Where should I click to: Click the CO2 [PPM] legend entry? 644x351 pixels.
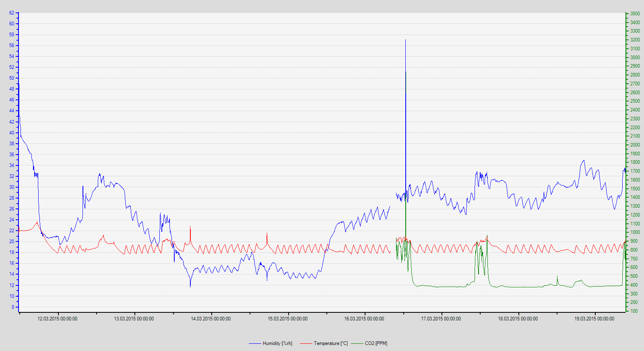(369, 343)
